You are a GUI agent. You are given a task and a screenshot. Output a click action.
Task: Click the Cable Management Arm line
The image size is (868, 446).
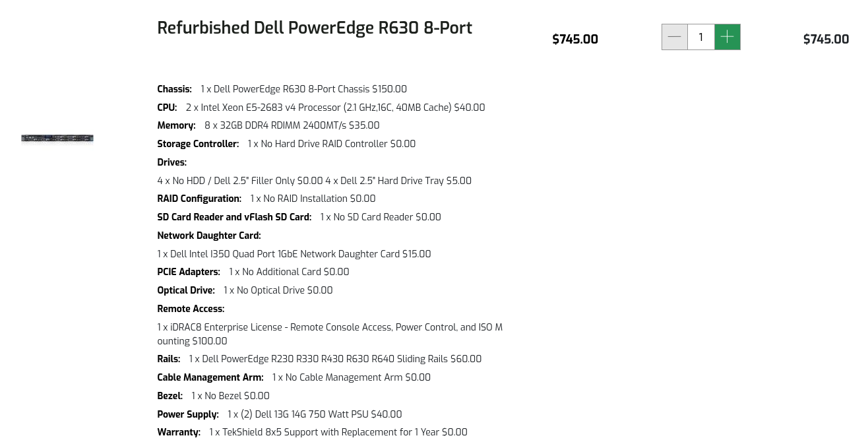pos(294,377)
